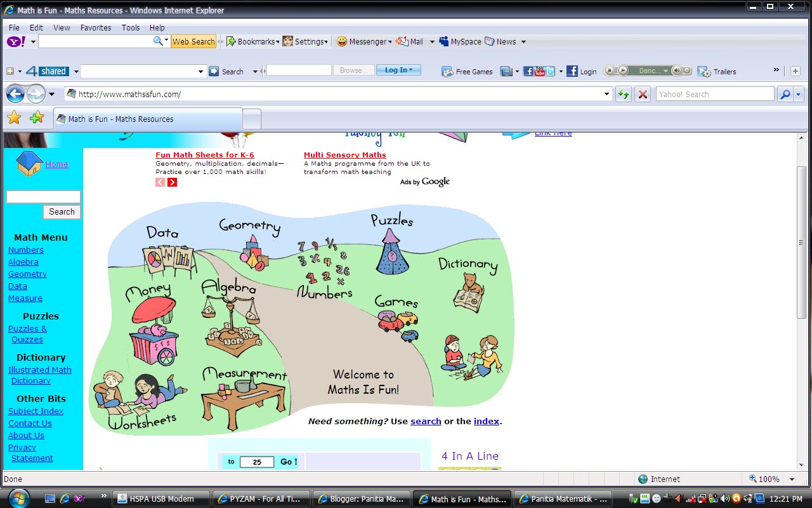This screenshot has width=812, height=508.
Task: Open the Log In dropdown button
Action: (398, 70)
